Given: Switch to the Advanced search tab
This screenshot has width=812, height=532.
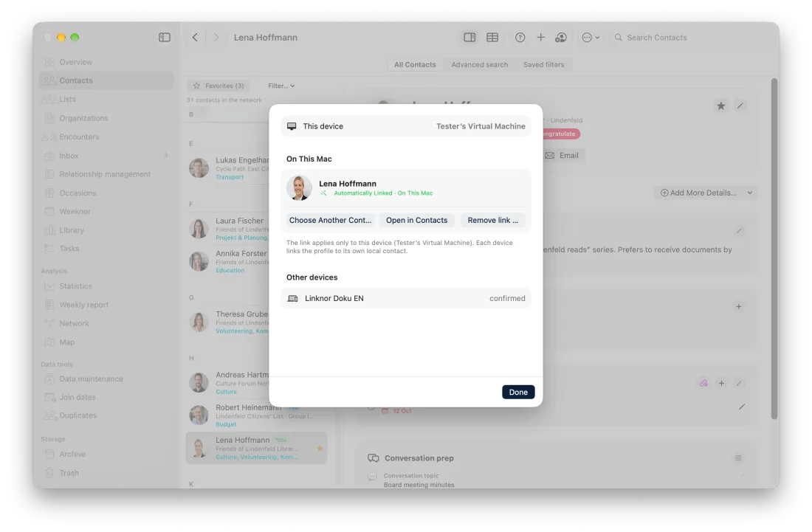Looking at the screenshot, I should 480,65.
